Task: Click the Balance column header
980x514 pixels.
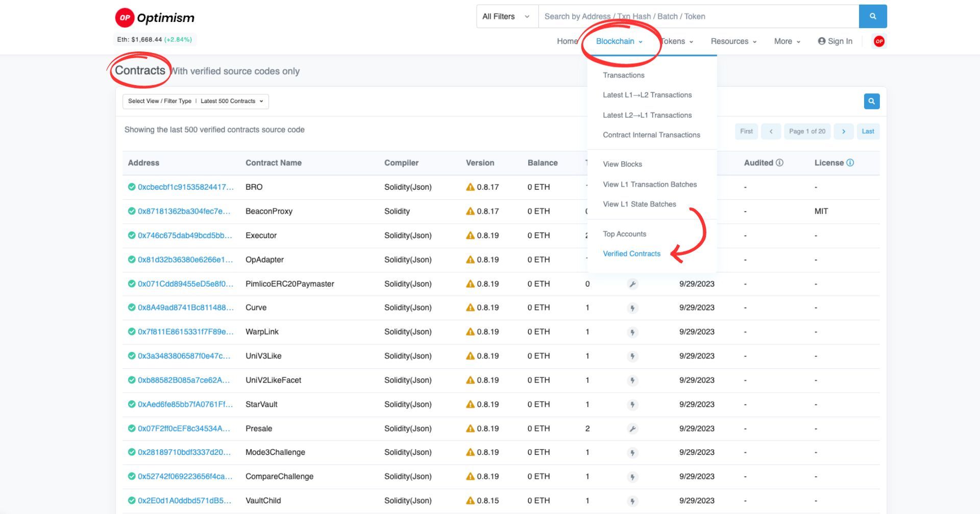Action: point(543,163)
